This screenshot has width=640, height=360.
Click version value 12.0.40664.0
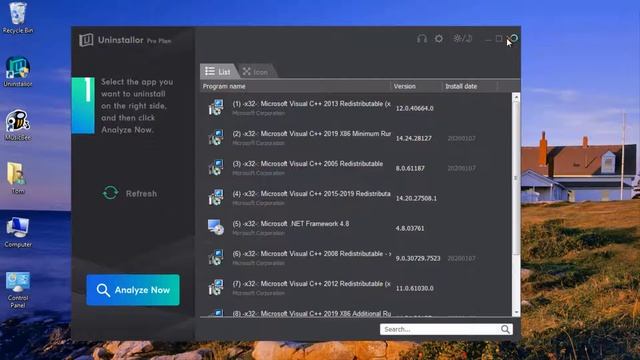pos(415,108)
